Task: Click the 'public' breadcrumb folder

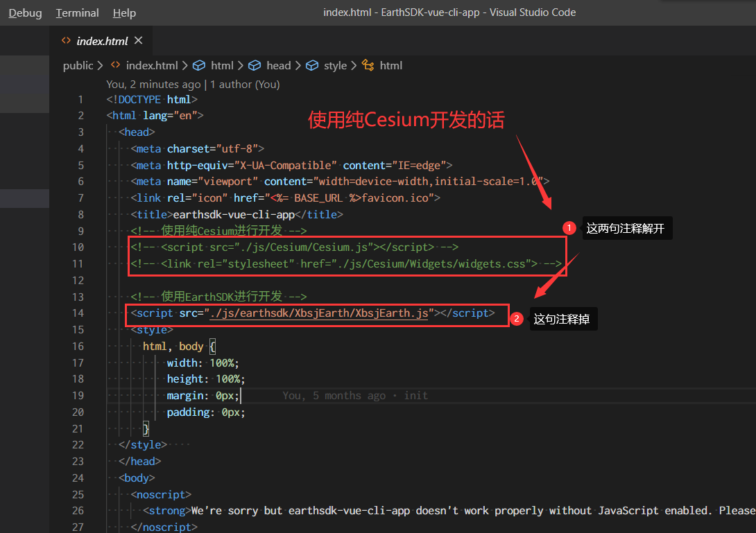Action: click(78, 66)
